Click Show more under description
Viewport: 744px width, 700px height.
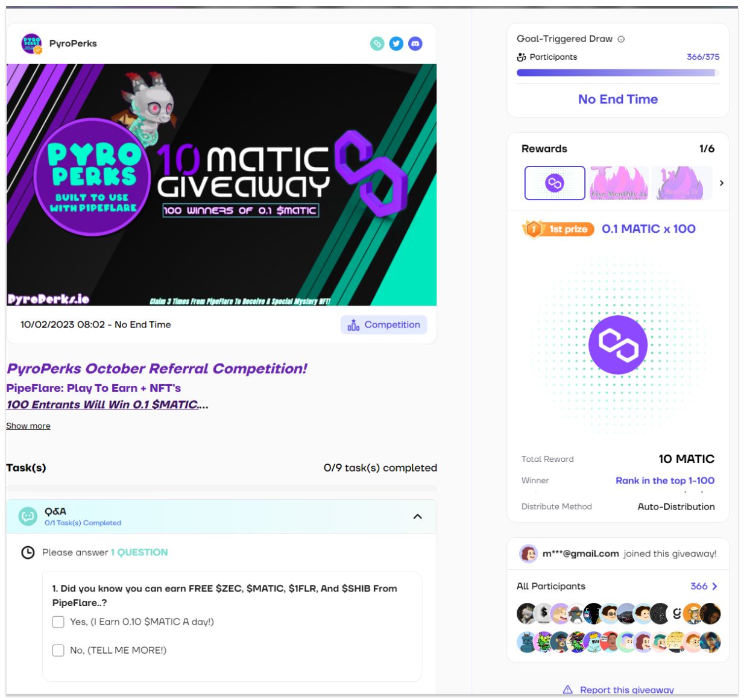pyautogui.click(x=28, y=426)
